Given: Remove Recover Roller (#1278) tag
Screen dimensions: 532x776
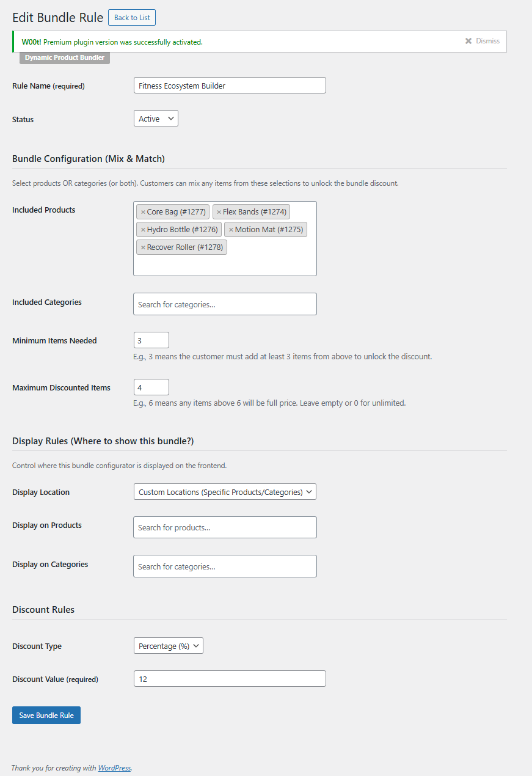Looking at the screenshot, I should point(143,247).
